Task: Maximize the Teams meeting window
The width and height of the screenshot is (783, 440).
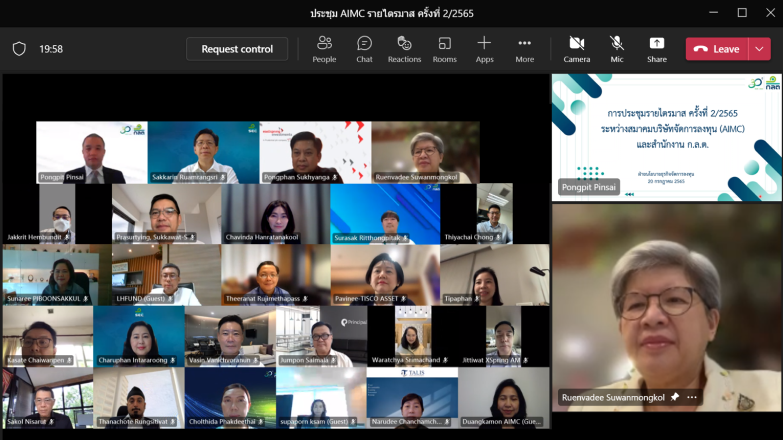Action: click(x=742, y=13)
